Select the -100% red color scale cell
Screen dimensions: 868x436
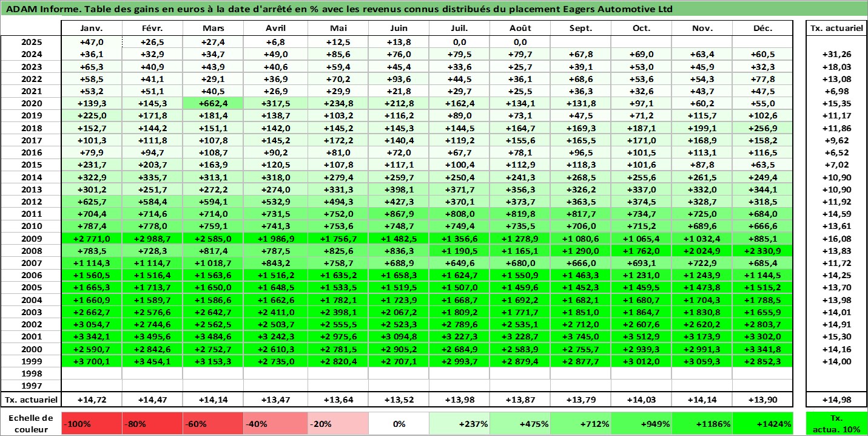(92, 423)
